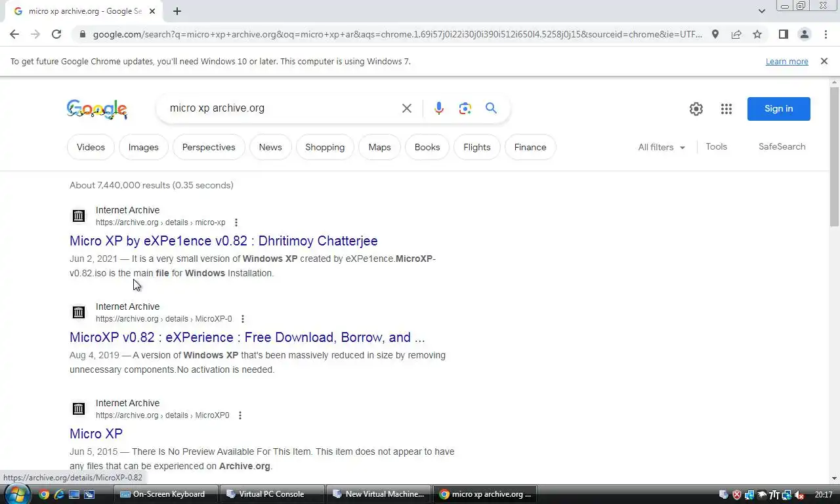This screenshot has width=840, height=504.
Task: Expand the All filters dropdown
Action: click(x=661, y=147)
